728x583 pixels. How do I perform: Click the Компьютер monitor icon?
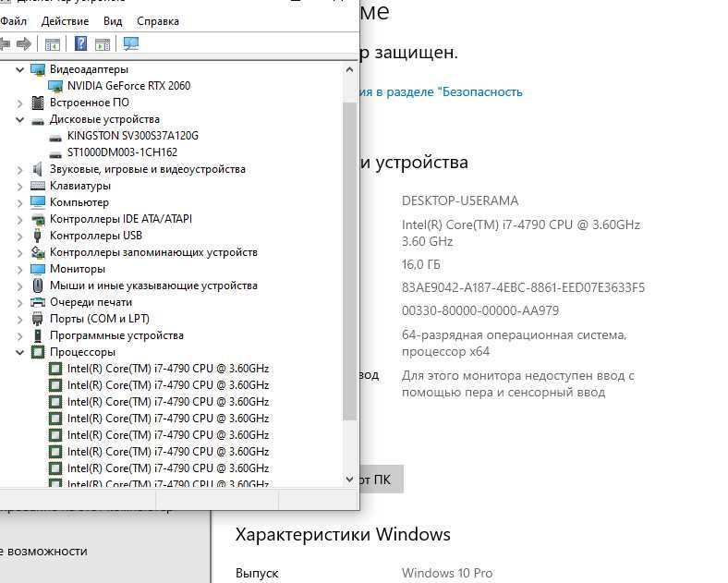(x=38, y=202)
